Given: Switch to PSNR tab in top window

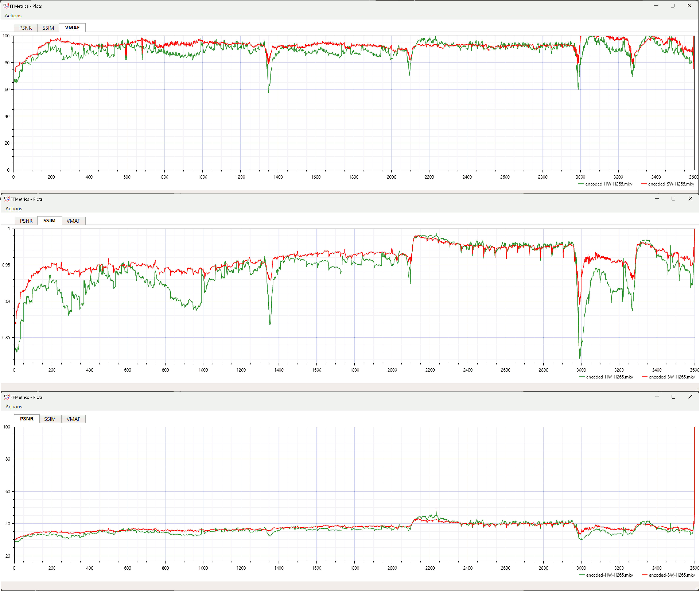Looking at the screenshot, I should [26, 28].
